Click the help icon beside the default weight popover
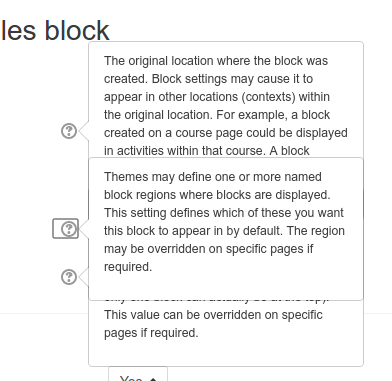Image resolution: width=392 pixels, height=381 pixels. [69, 277]
